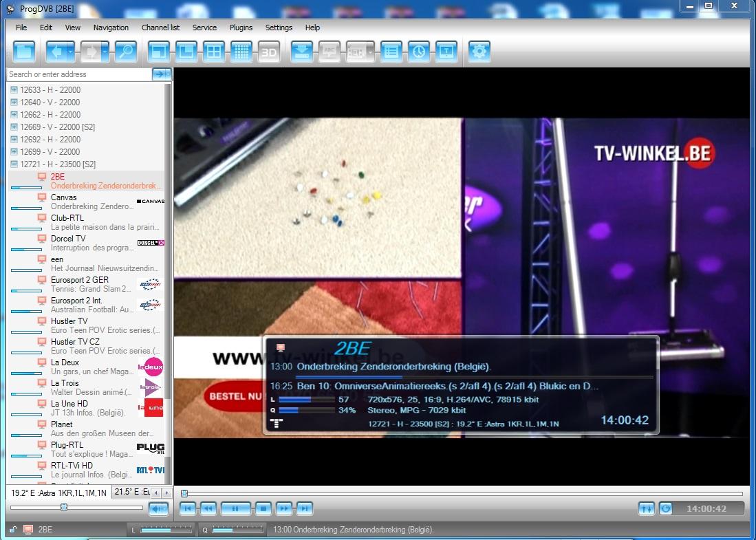
Task: Select the Club-RTL channel
Action: tap(86, 222)
